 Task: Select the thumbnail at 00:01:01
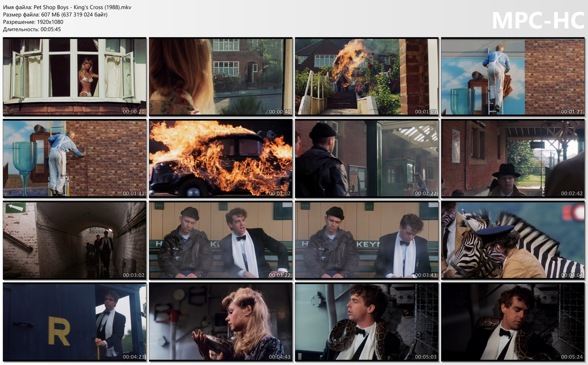coord(367,77)
